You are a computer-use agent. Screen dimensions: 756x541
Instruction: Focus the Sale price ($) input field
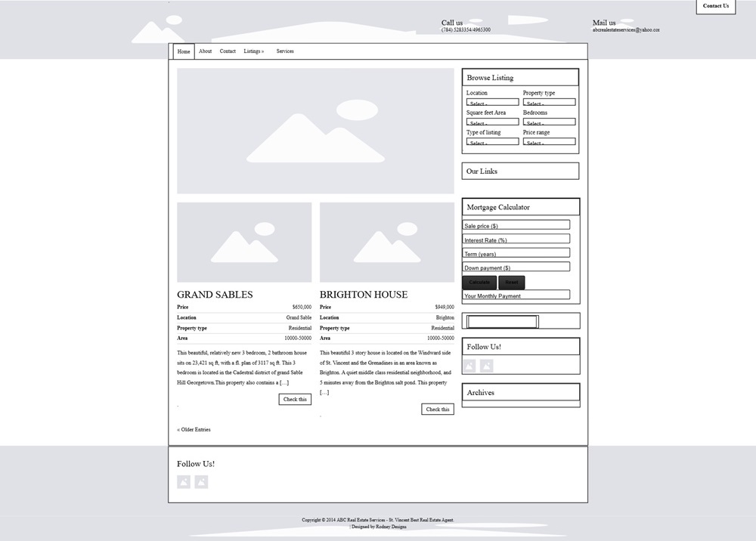[516, 225]
